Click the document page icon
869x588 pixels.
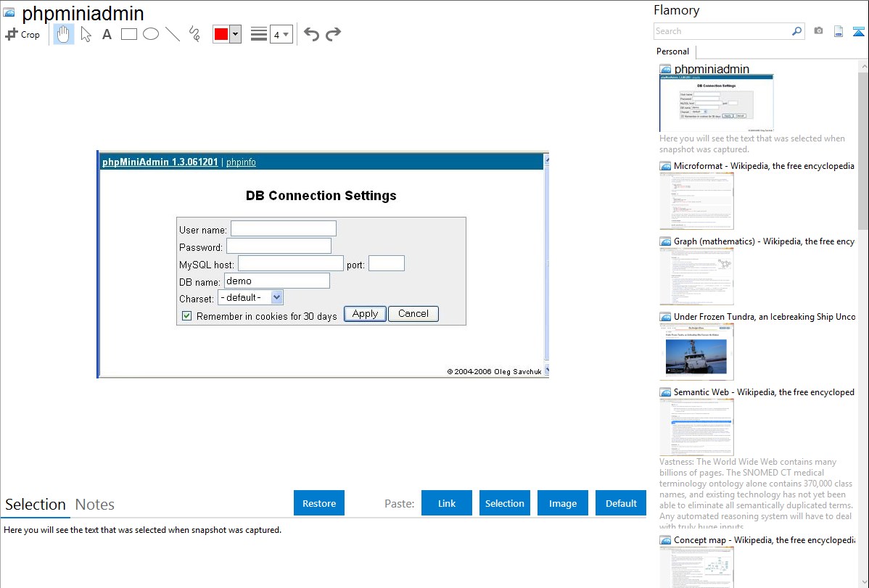click(839, 31)
